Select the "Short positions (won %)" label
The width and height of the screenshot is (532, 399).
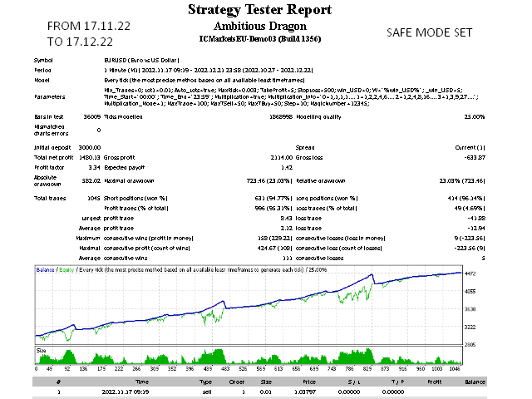[x=135, y=198]
